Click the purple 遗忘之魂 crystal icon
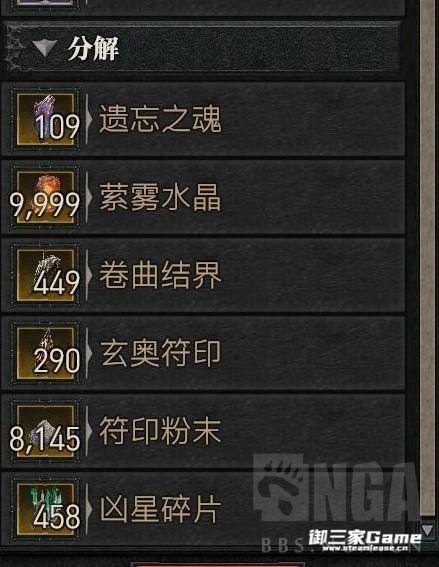The height and width of the screenshot is (567, 439). tap(46, 119)
